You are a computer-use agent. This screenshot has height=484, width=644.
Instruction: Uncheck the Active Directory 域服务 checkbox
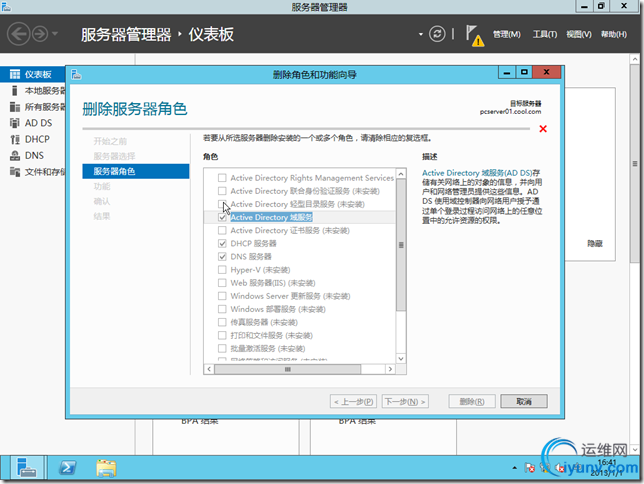pyautogui.click(x=222, y=217)
